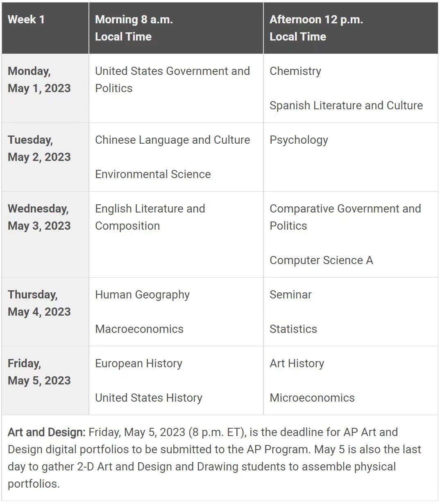Click the Monday, May 1, 2023 row label
The image size is (440, 504).
click(39, 80)
